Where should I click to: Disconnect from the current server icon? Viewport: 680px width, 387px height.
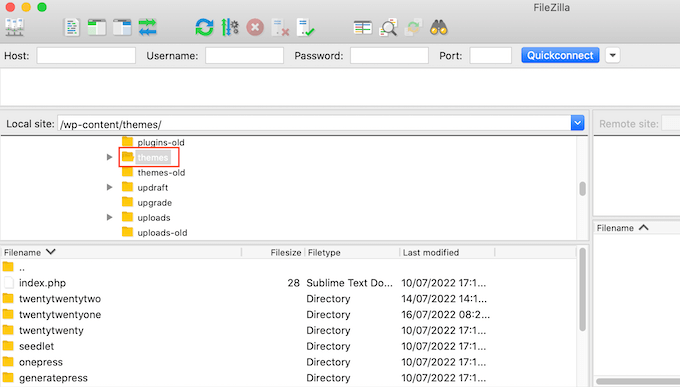point(280,28)
